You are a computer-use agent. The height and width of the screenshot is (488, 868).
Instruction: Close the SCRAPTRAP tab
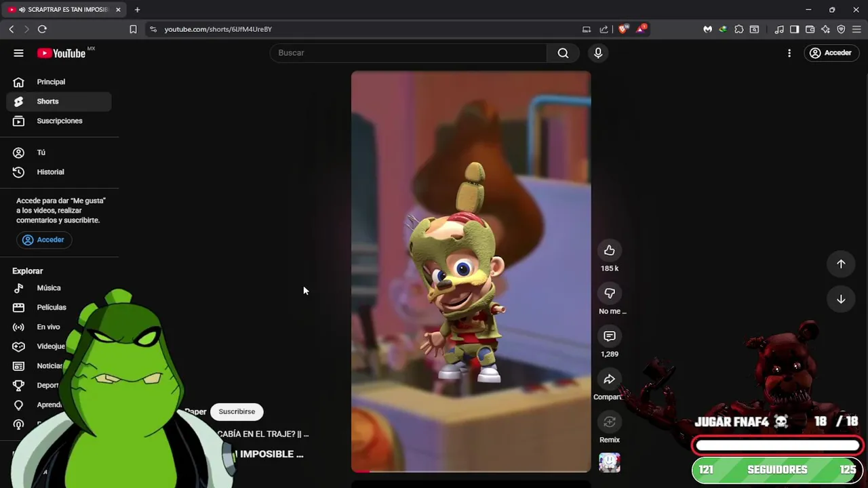pos(118,9)
